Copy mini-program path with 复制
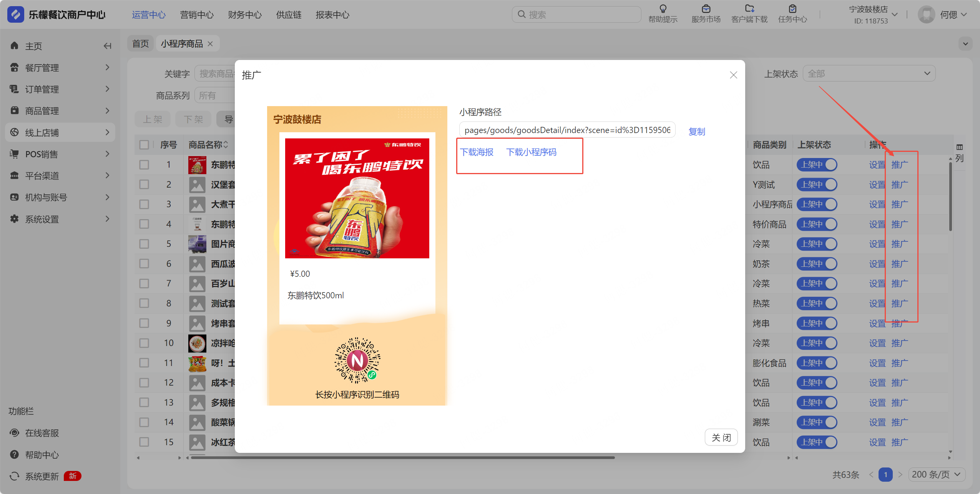The image size is (980, 494). pyautogui.click(x=697, y=131)
